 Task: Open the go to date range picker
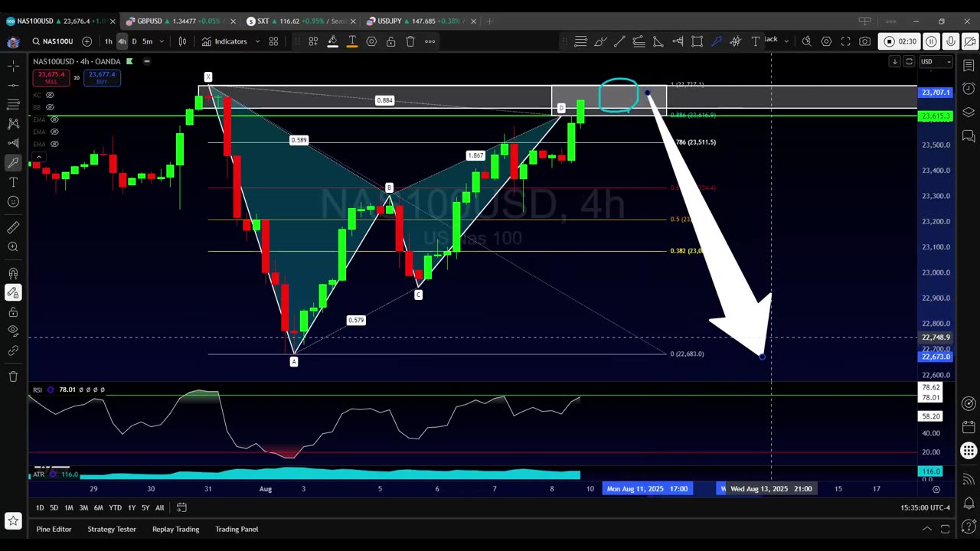click(181, 507)
